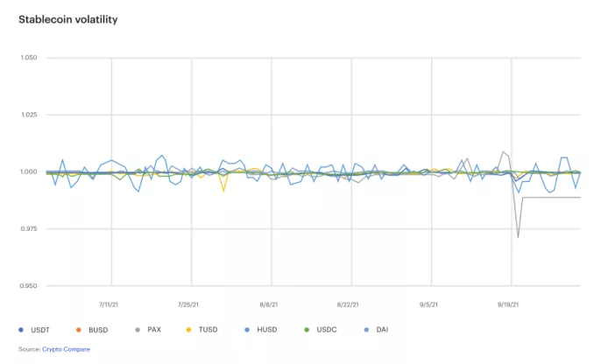Screen dimensions: 601x364
Task: Click the 9/19/21 date label
Action: 508,304
